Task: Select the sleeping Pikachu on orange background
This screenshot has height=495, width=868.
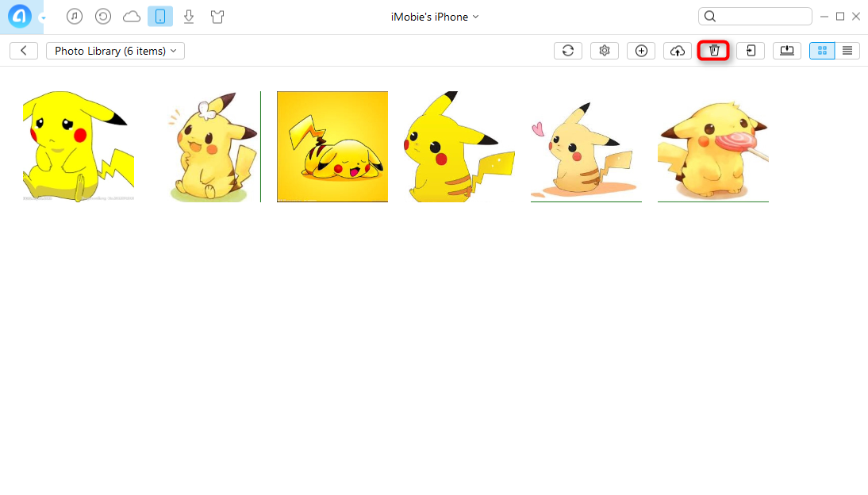Action: click(332, 147)
